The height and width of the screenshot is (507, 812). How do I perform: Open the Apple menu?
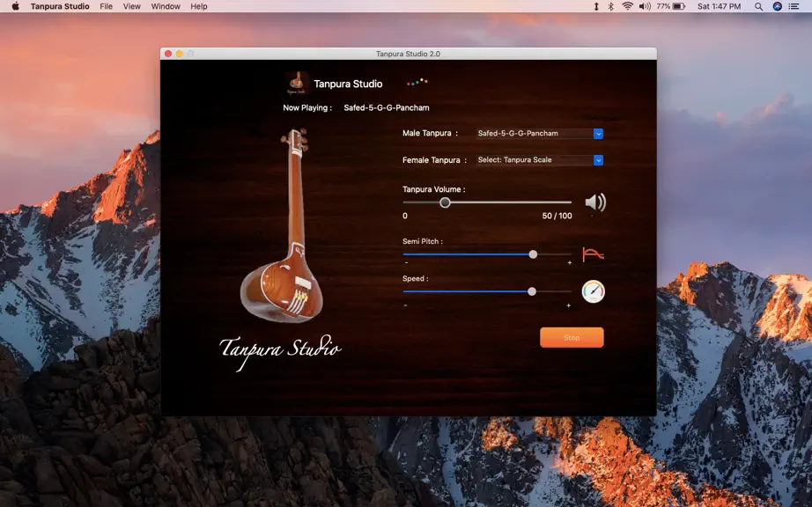(16, 6)
